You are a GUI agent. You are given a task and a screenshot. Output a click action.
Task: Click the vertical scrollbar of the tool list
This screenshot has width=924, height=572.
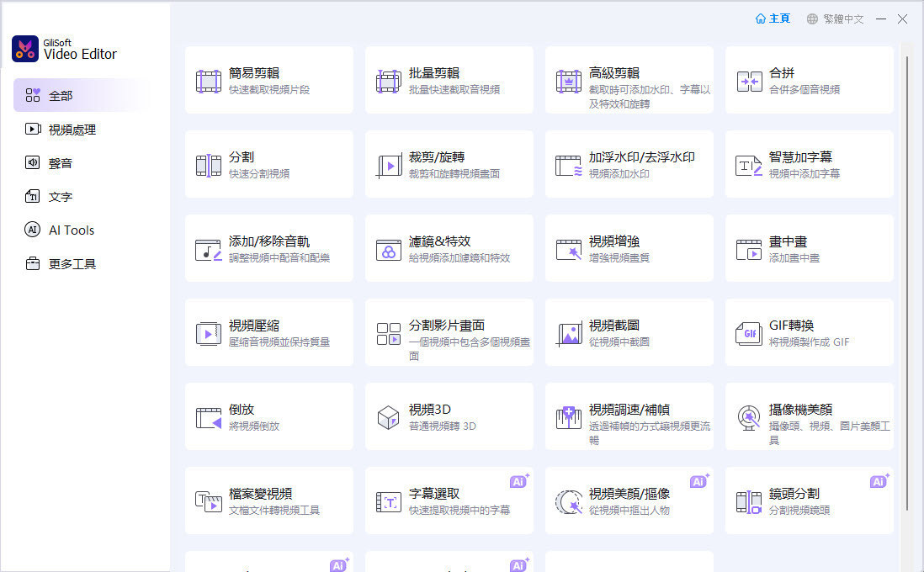point(906,278)
